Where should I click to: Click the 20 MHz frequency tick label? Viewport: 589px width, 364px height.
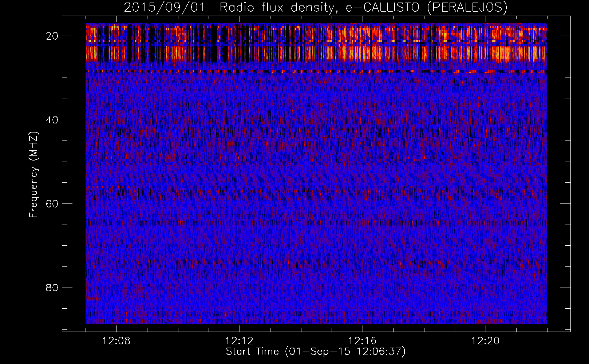[52, 36]
